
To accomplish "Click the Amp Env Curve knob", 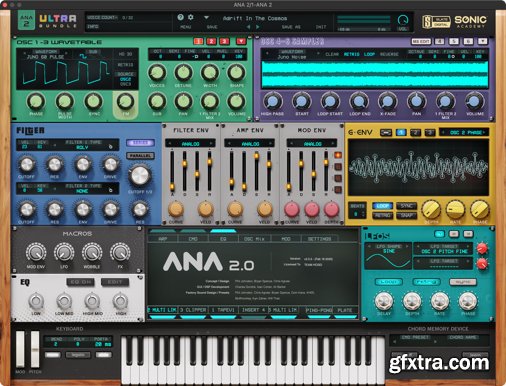I will pos(235,209).
